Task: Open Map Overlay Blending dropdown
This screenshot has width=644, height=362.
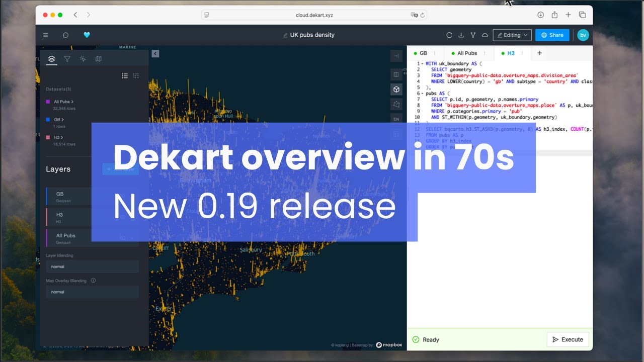Action: click(x=93, y=292)
